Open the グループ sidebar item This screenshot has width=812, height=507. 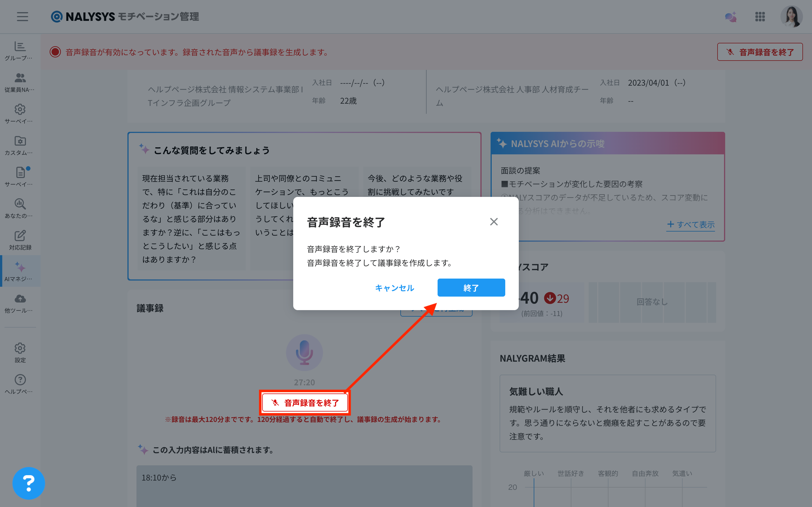pyautogui.click(x=20, y=51)
